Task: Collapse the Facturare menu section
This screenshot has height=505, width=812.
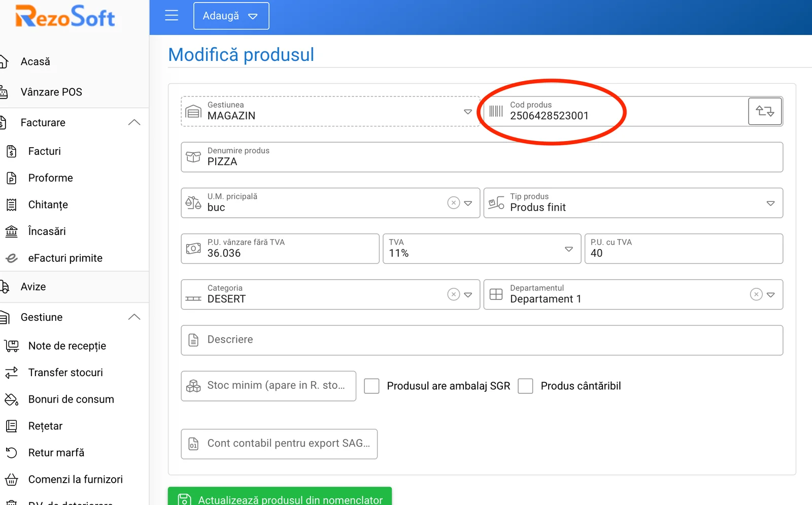Action: tap(134, 122)
